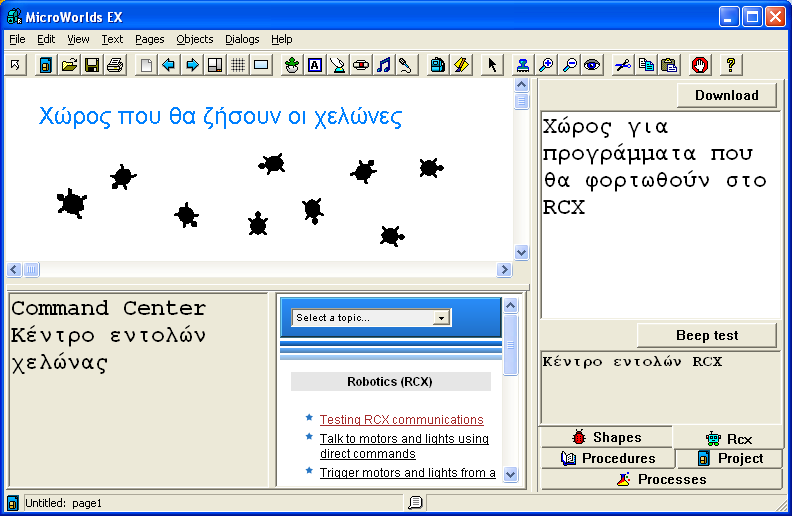Open 'Talk to motors and lights' link
The image size is (792, 516).
coord(404,446)
